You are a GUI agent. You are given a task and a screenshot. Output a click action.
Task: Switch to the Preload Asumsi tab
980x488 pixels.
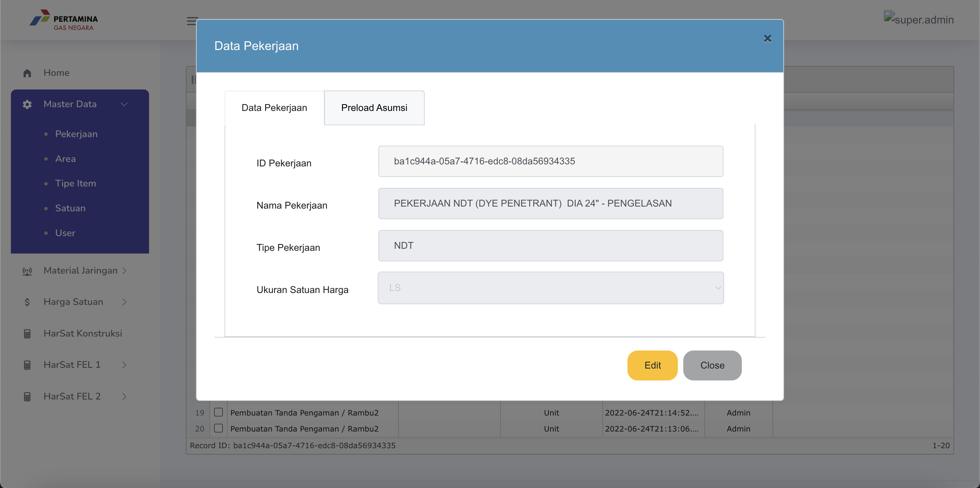click(374, 108)
